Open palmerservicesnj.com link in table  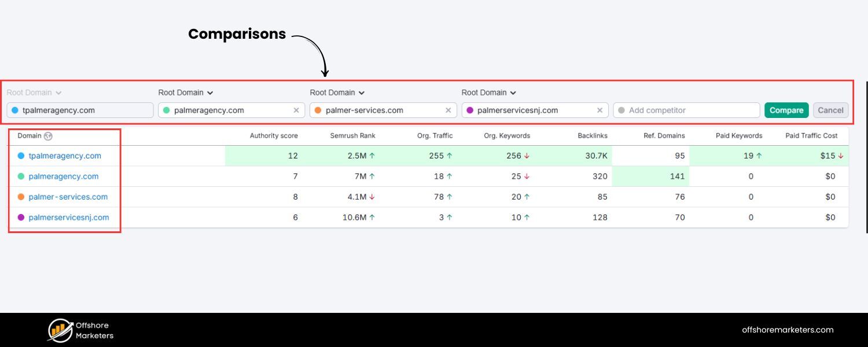point(69,217)
